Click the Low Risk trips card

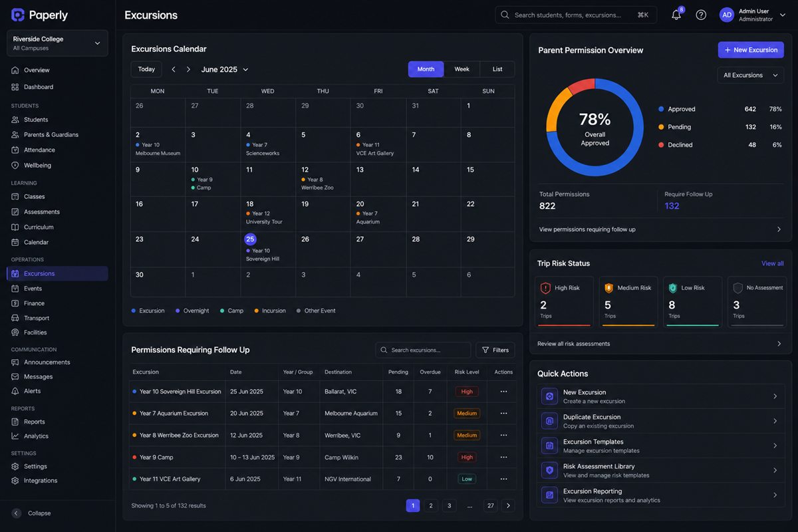click(692, 302)
